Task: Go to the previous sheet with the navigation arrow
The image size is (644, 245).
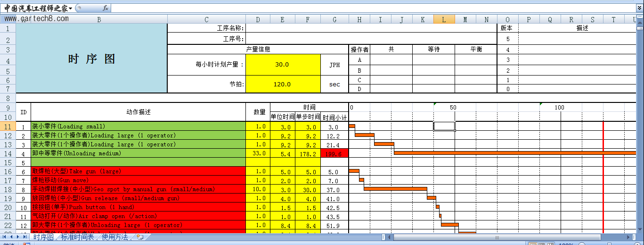Action: pyautogui.click(x=12, y=237)
